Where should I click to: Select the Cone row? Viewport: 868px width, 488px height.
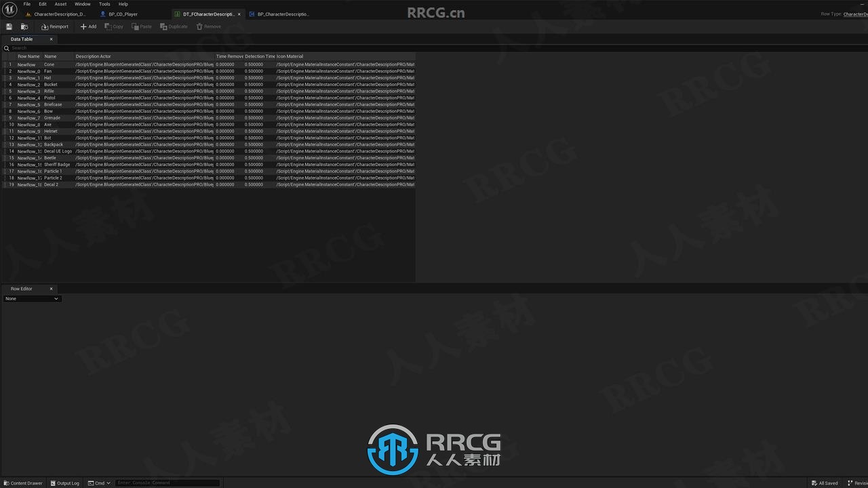pyautogui.click(x=209, y=64)
